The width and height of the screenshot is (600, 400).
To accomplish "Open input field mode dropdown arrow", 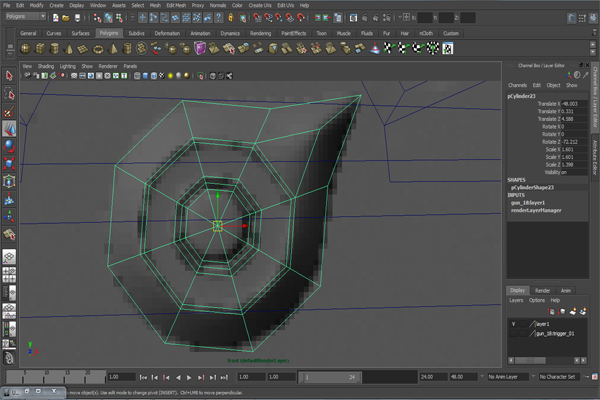I will (400, 18).
